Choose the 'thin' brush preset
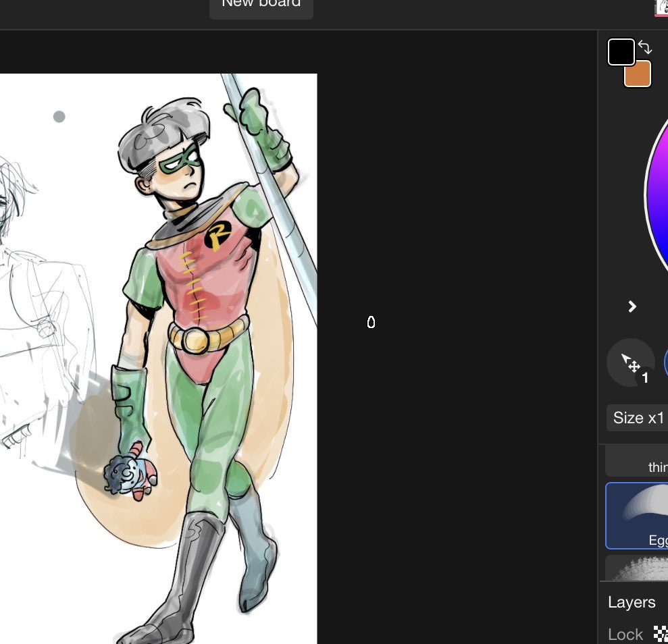This screenshot has width=668, height=644. (x=636, y=461)
